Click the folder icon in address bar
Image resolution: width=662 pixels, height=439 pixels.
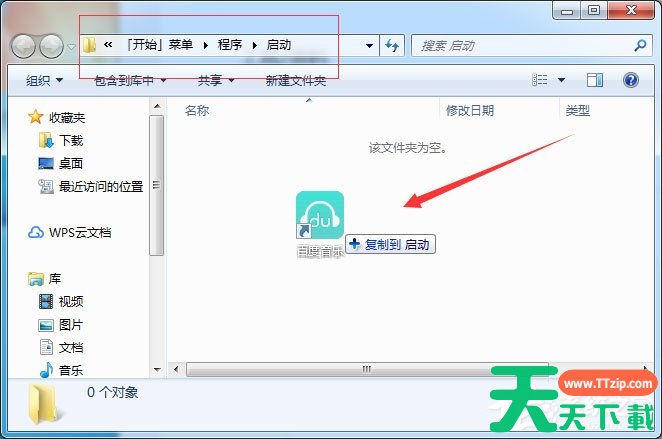pyautogui.click(x=90, y=45)
